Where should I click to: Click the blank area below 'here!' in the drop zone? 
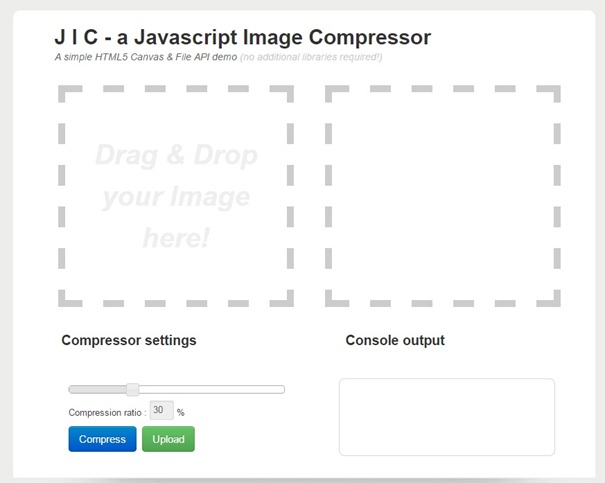(x=176, y=275)
